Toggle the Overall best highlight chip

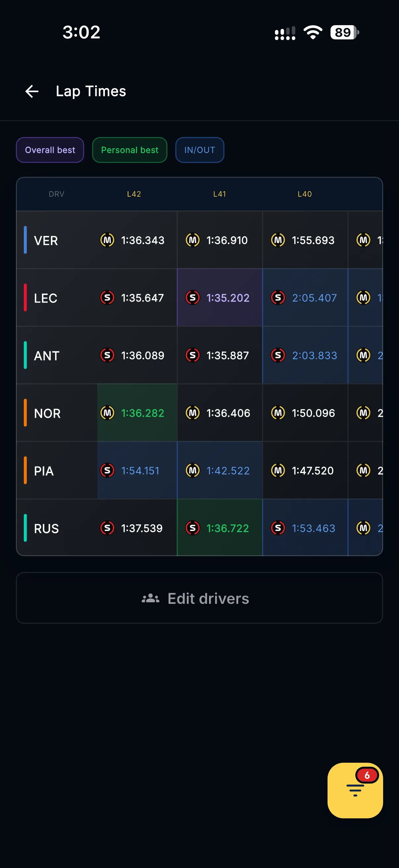point(50,150)
